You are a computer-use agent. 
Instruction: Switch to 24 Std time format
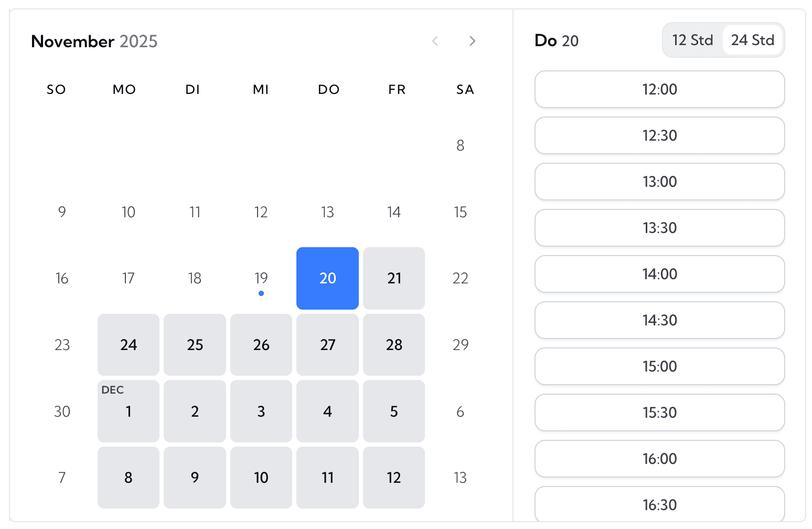point(752,40)
